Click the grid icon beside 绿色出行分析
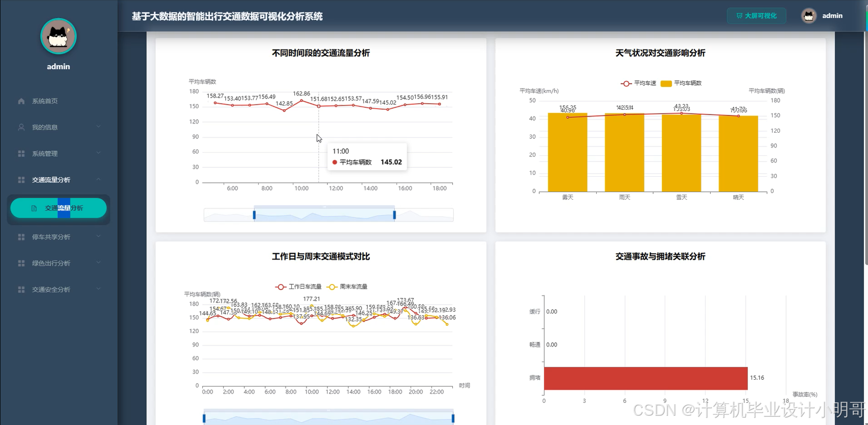 [x=21, y=263]
